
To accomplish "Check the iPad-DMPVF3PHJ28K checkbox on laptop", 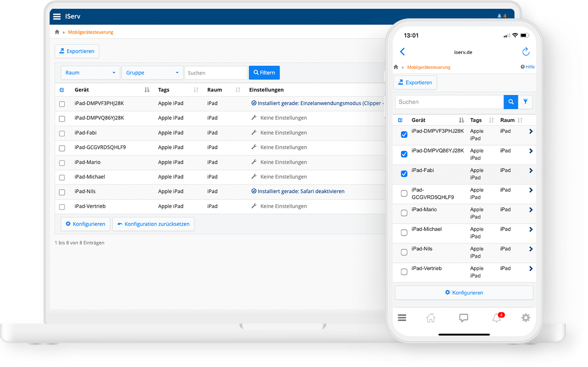I will [62, 104].
